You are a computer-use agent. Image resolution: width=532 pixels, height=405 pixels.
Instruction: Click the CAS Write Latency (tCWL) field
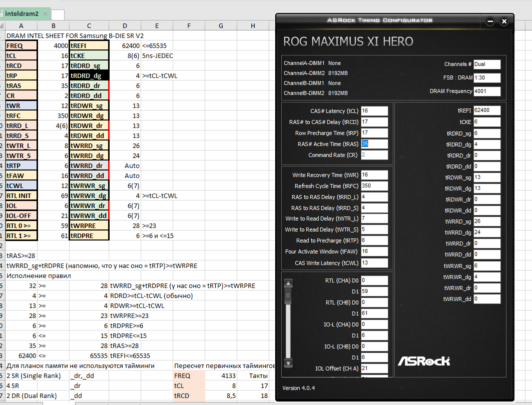374,263
